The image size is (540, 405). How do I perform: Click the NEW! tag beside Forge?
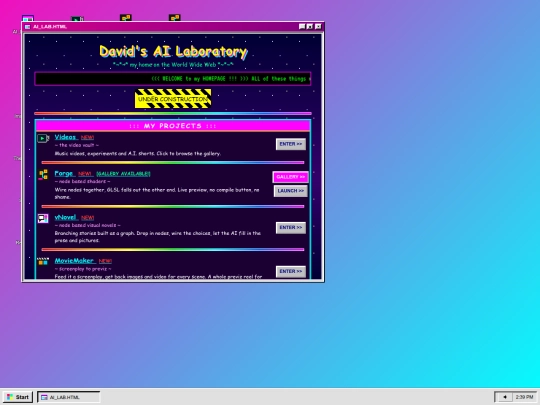pyautogui.click(x=85, y=174)
